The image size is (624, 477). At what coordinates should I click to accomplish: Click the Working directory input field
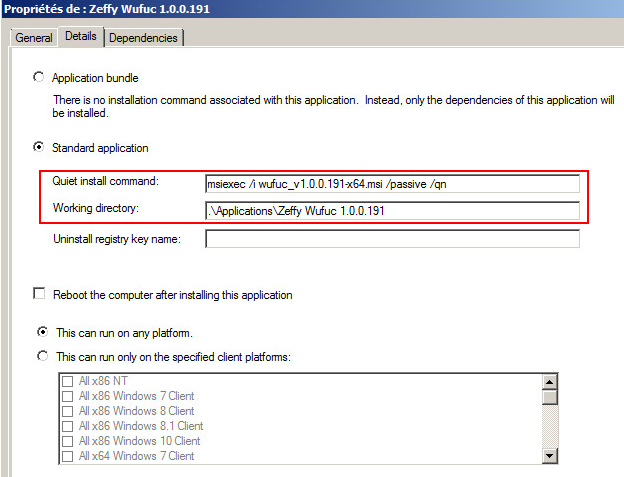coord(392,210)
